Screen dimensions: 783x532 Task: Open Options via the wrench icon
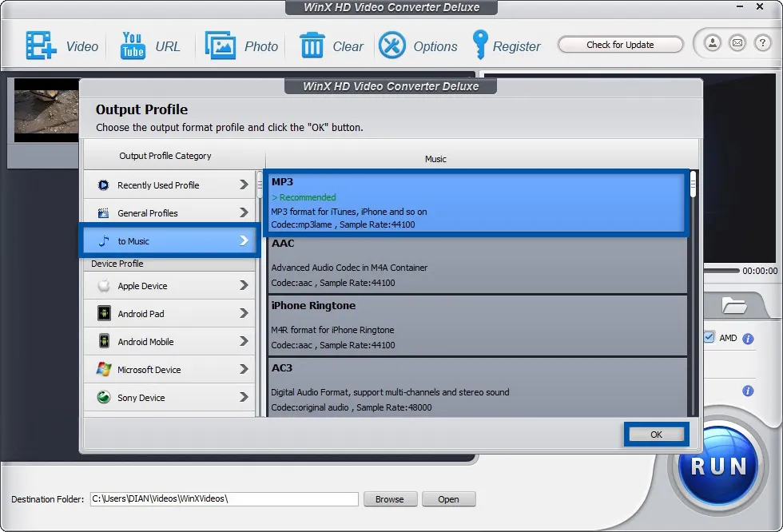[392, 46]
